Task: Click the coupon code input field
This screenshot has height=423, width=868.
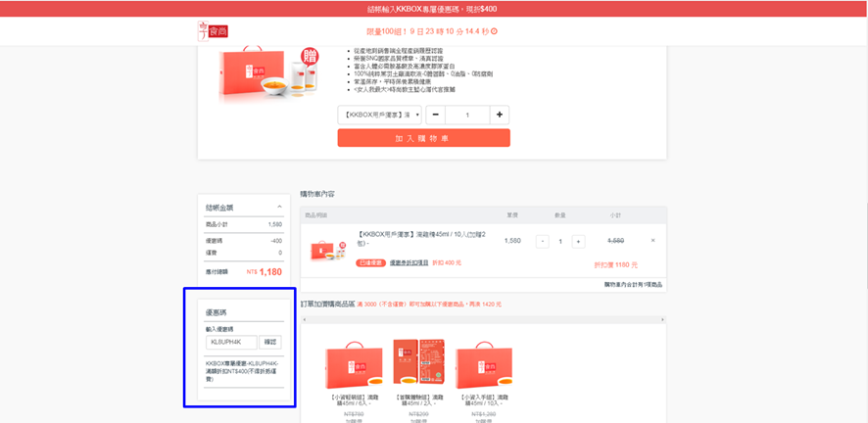Action: 231,343
